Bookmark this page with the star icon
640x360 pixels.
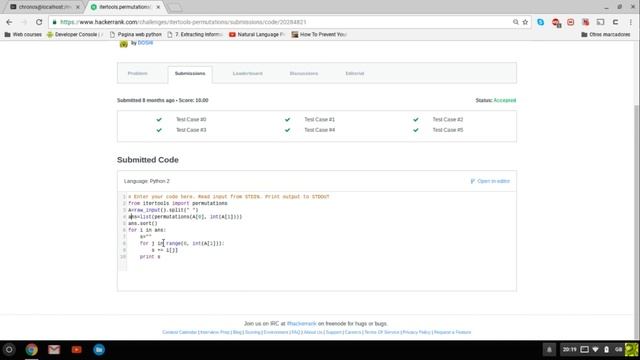[x=525, y=22]
